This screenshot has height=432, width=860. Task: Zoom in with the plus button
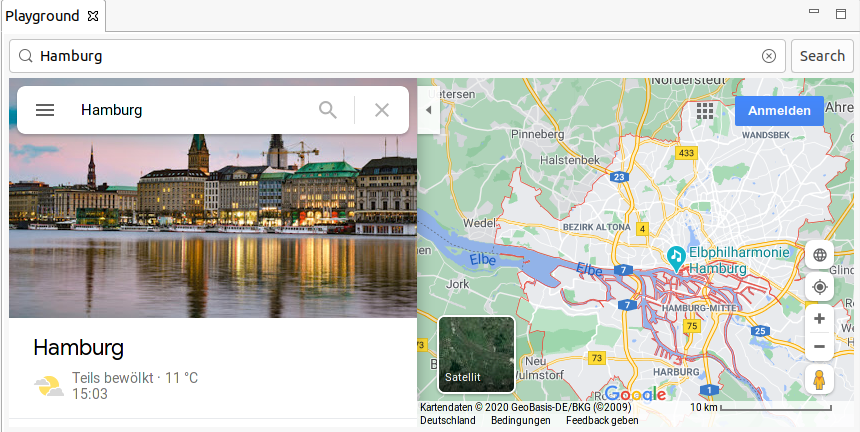[819, 319]
